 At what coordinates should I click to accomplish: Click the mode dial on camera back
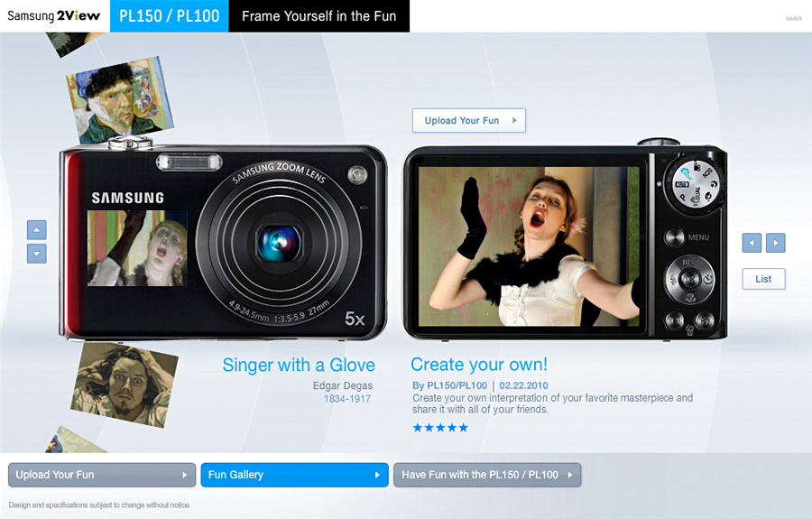(x=695, y=186)
